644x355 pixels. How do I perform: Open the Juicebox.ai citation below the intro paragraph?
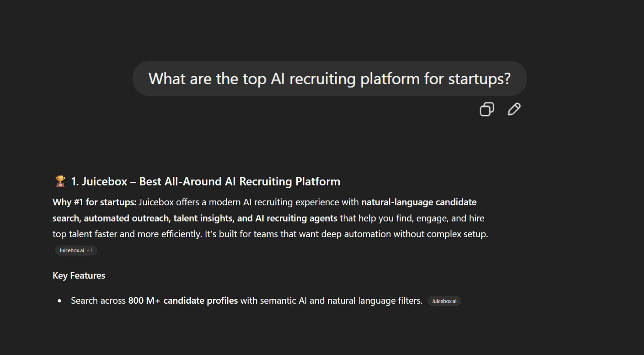(72, 250)
